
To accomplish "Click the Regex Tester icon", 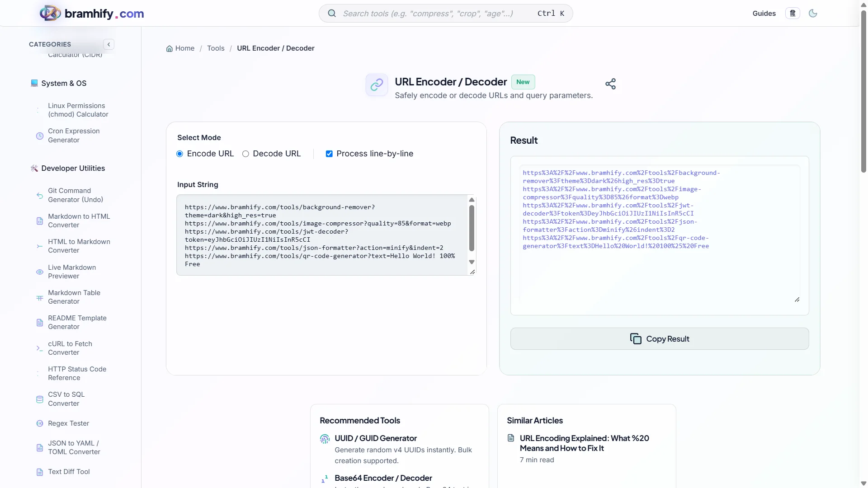I will point(40,424).
